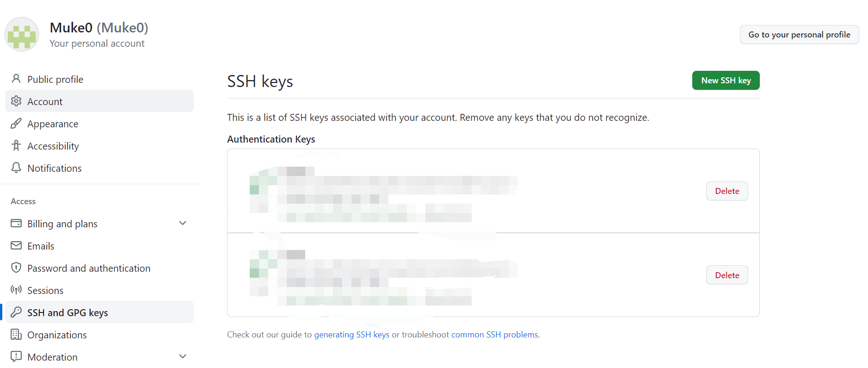
Task: Click the Emails envelope icon
Action: pos(16,245)
